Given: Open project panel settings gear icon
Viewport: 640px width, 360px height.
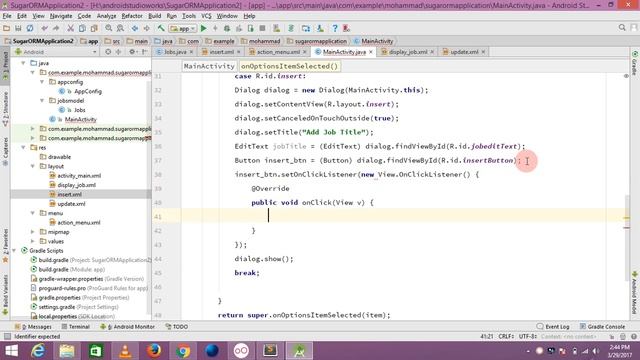Looking at the screenshot, I should pos(132,52).
